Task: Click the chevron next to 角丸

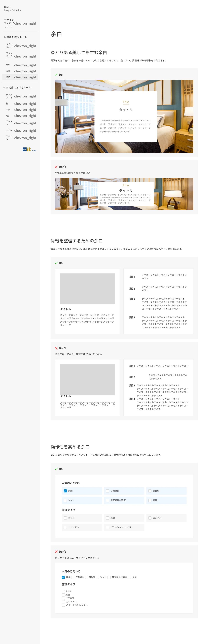Action: [25, 116]
